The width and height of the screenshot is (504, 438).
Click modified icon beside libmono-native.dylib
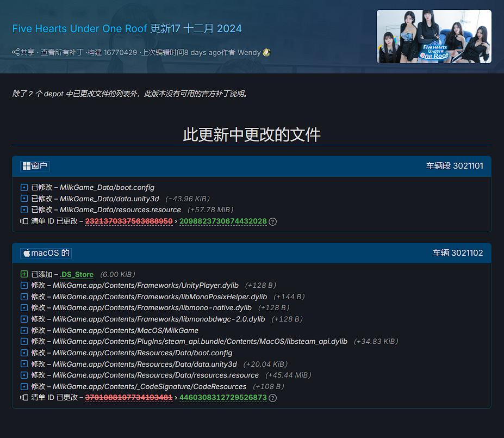24,308
